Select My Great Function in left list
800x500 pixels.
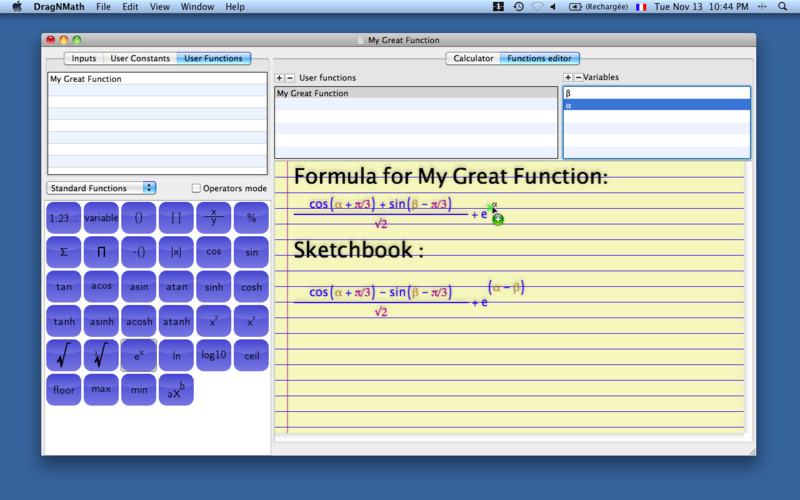pos(156,79)
